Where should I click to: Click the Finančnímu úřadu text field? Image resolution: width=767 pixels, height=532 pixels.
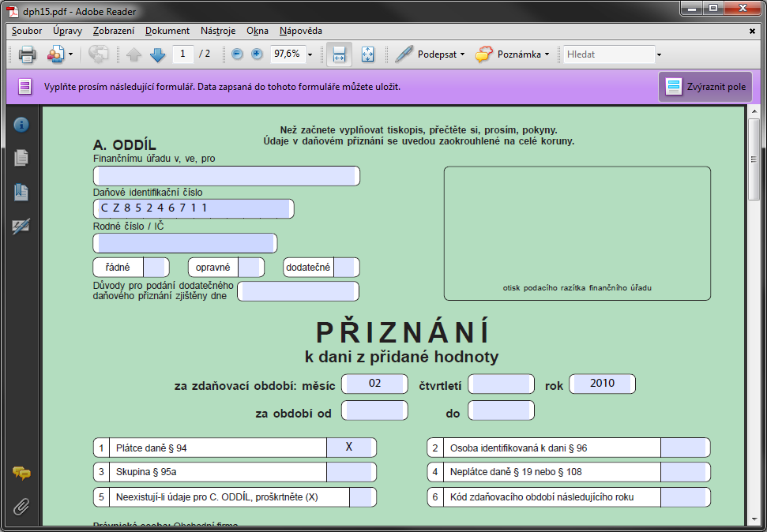(x=227, y=176)
